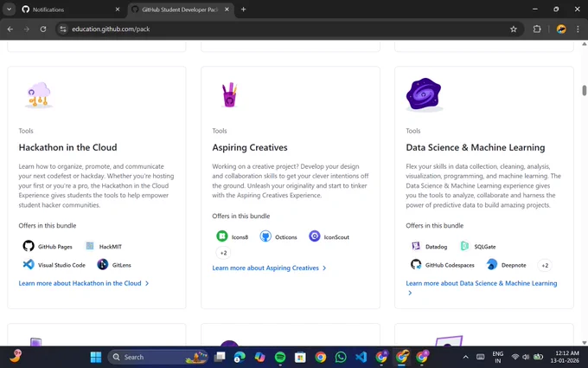Select the Datadog offer icon
This screenshot has width=588, height=368.
tap(416, 246)
